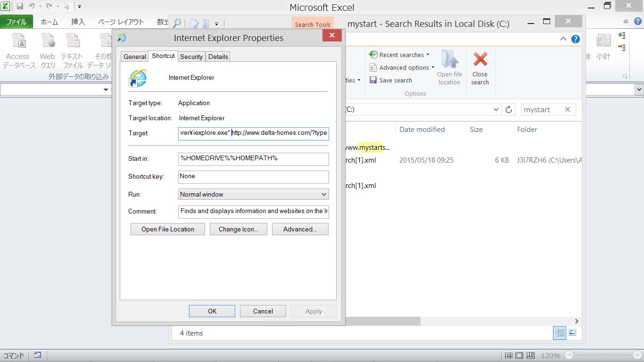Click the Change Icon... button
The width and height of the screenshot is (644, 362).
click(239, 229)
